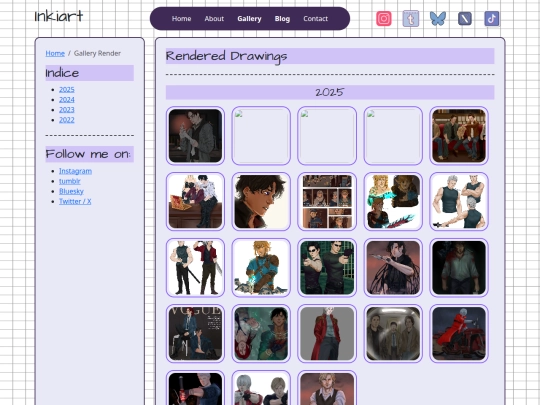Open the VOGUE magazine cover thumbnail

click(195, 333)
